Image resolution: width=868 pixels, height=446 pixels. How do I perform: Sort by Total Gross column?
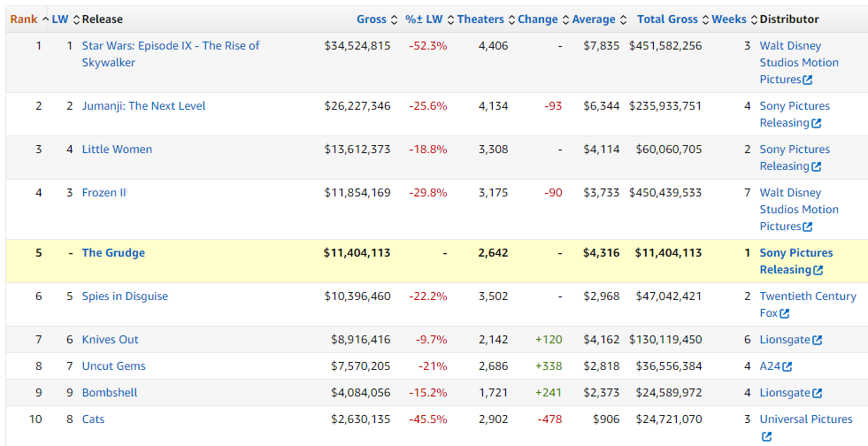667,19
